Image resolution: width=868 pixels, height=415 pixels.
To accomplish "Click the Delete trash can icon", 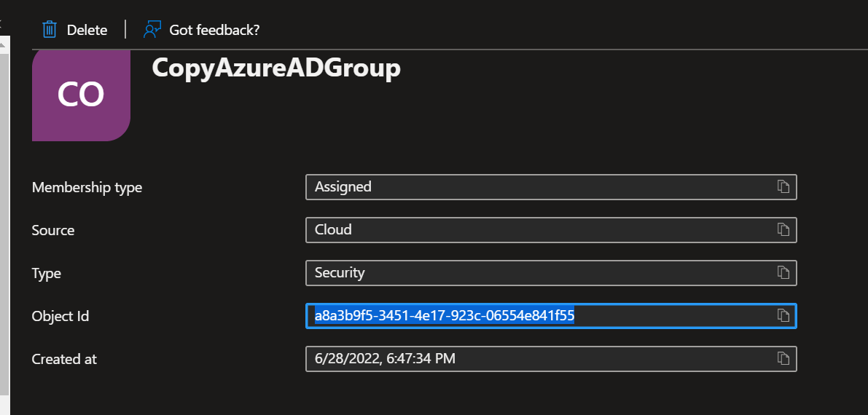I will [50, 29].
